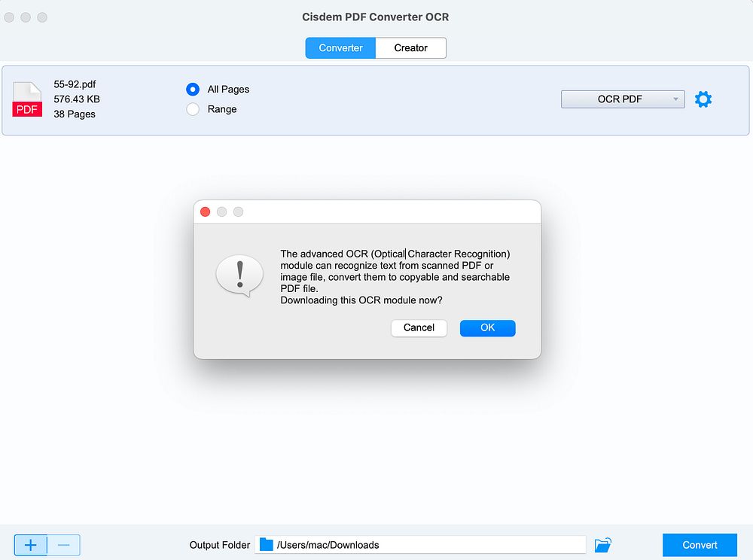Add a file with the plus button
This screenshot has width=753, height=560.
tap(31, 545)
